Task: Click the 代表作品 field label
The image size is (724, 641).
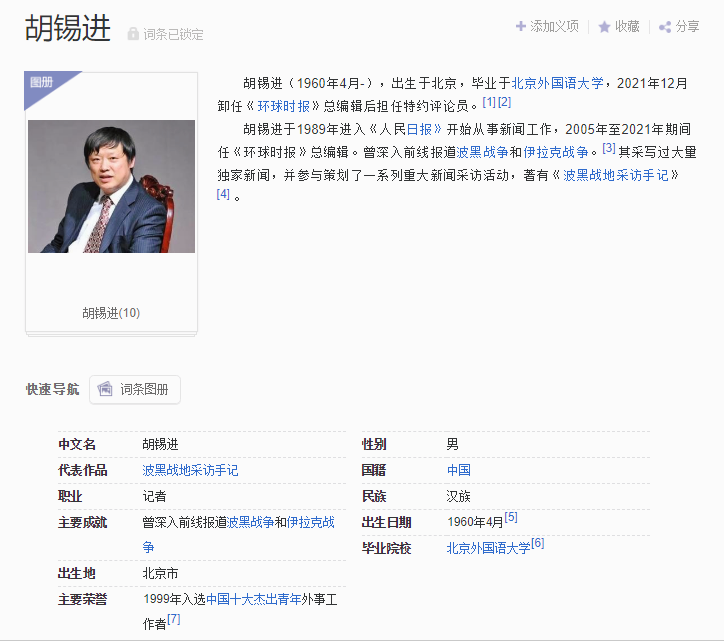Action: (83, 471)
